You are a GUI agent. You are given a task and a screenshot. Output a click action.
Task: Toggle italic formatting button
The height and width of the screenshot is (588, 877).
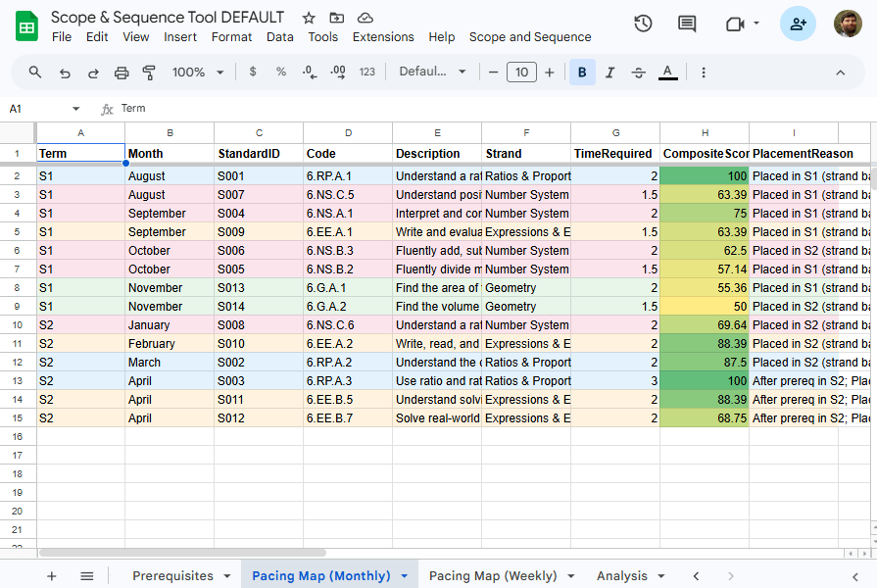pos(610,73)
